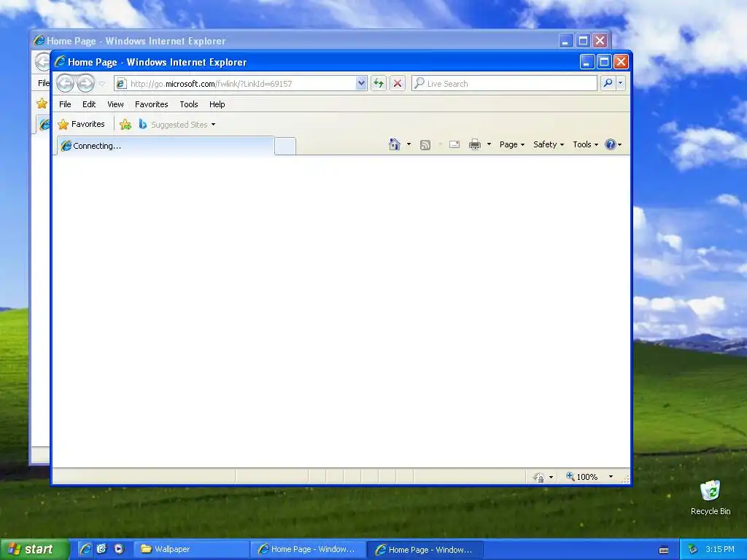This screenshot has width=747, height=560.
Task: Click the blue Help question mark icon
Action: [x=611, y=144]
